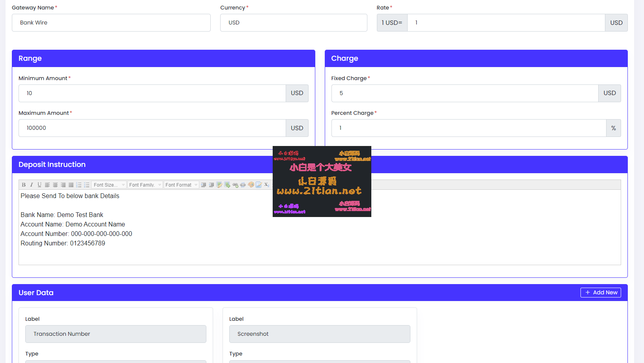
Task: Remove a hyperlink using the unlink icon
Action: pyautogui.click(x=243, y=184)
